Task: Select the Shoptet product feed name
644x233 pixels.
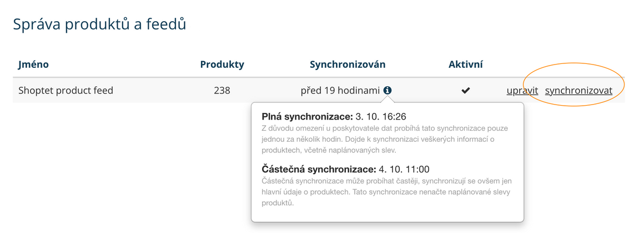Action: pyautogui.click(x=66, y=90)
